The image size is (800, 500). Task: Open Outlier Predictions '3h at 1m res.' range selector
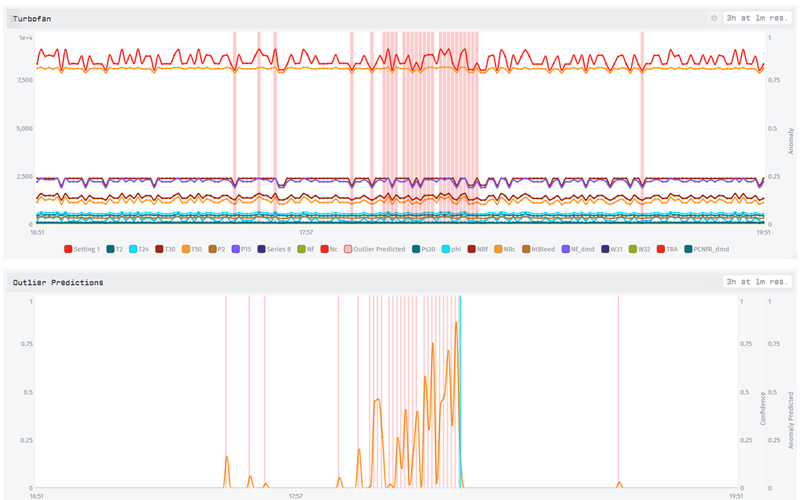(757, 282)
